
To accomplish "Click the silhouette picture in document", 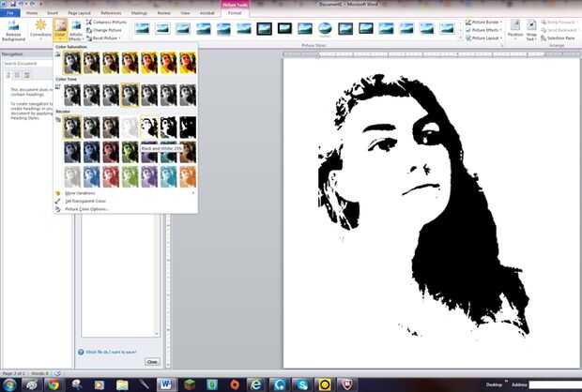I will pyautogui.click(x=423, y=205).
